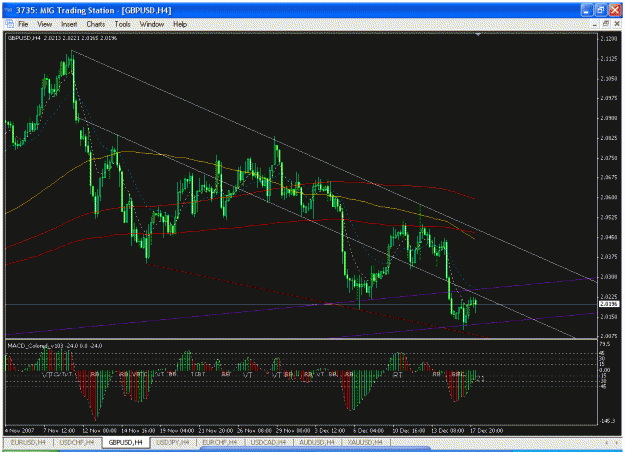Close the inner GBPUSD chart window

pyautogui.click(x=616, y=24)
